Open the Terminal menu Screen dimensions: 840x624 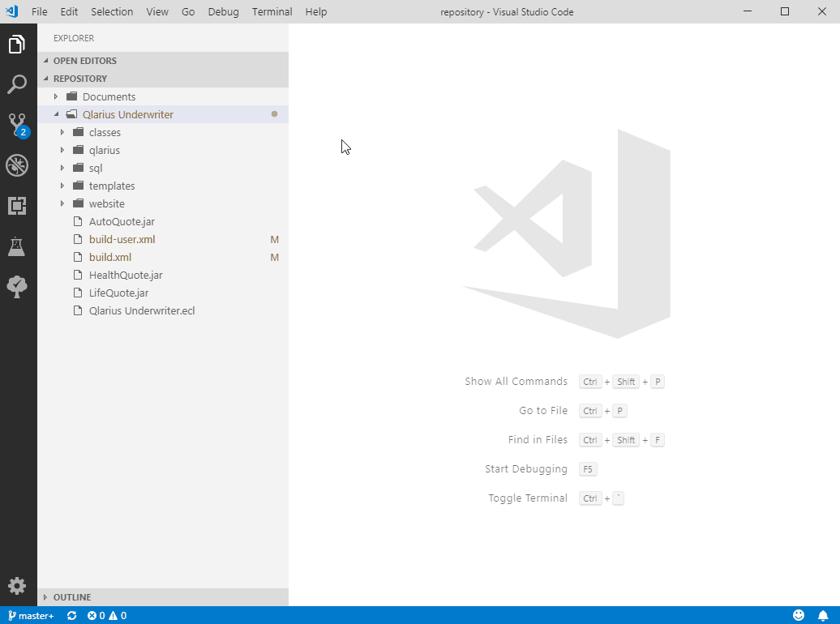(x=272, y=11)
